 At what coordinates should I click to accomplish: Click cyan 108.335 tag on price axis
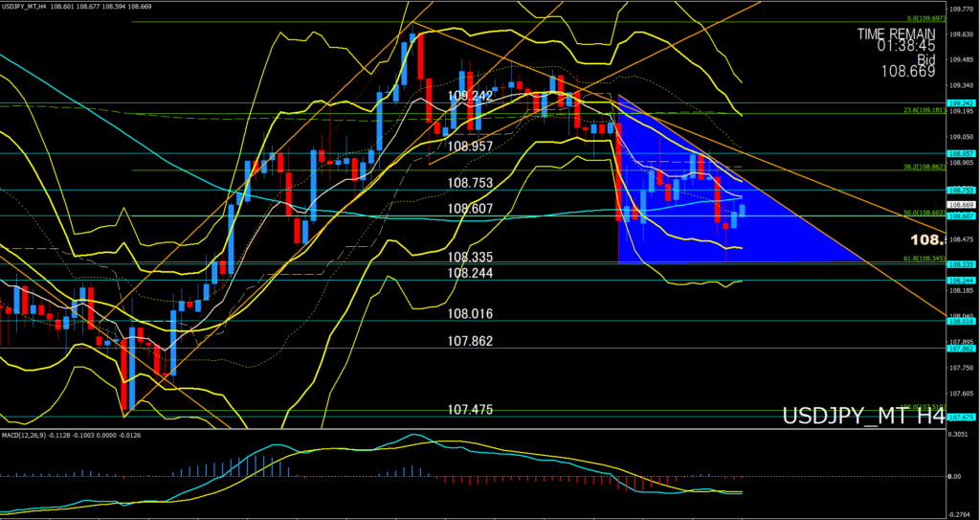pyautogui.click(x=963, y=264)
